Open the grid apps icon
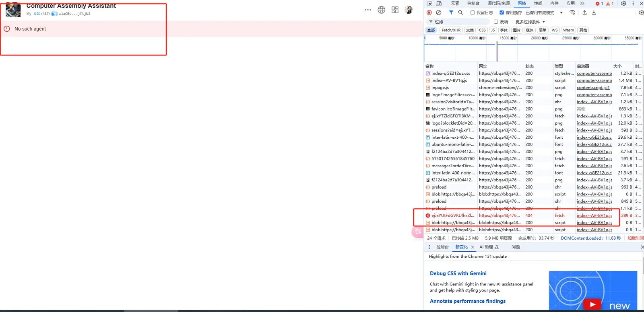The width and height of the screenshot is (644, 312). click(395, 10)
